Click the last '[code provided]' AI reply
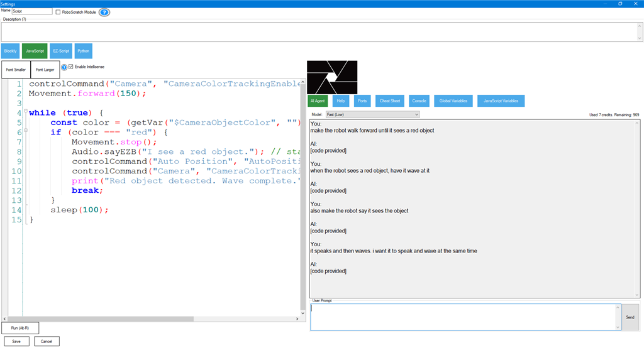The width and height of the screenshot is (644, 348). [x=328, y=271]
